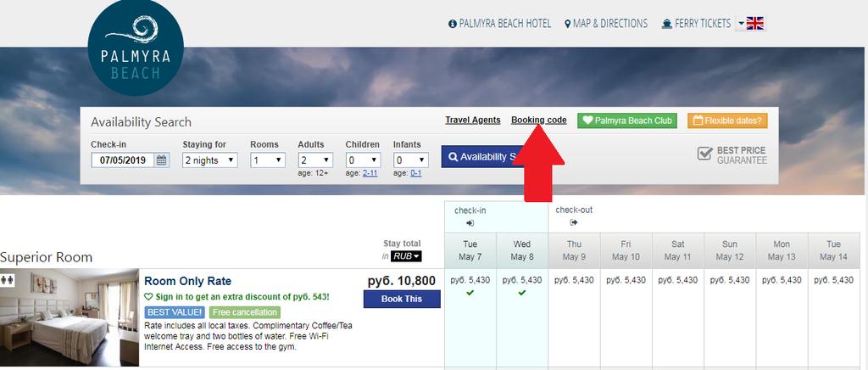Open the check-in calendar icon

click(162, 160)
